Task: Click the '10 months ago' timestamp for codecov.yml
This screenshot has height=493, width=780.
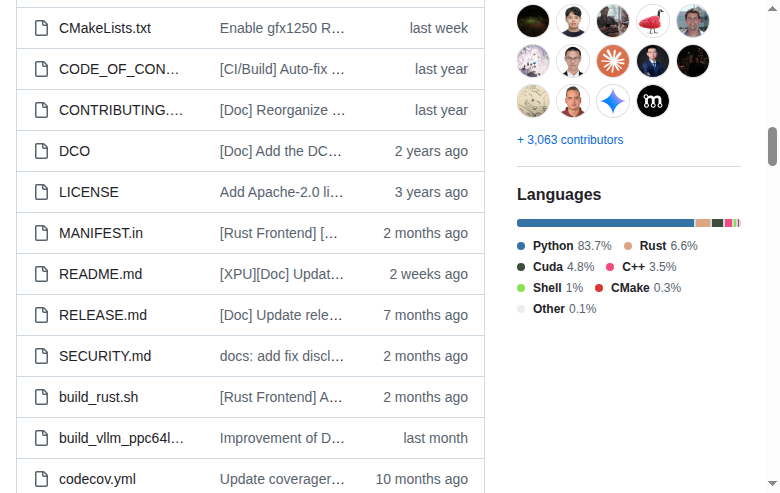Action: point(422,479)
